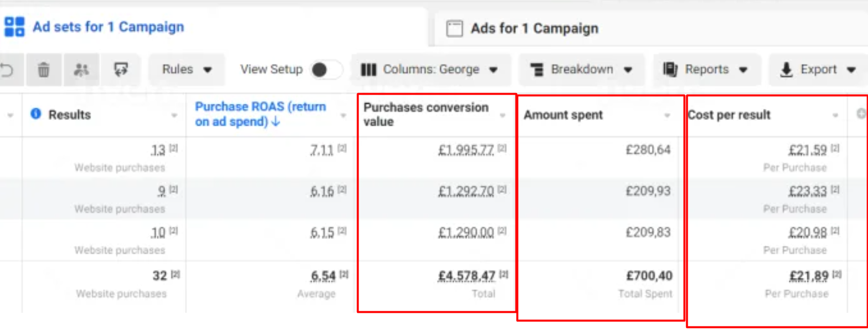Click the Amount spent column header

(563, 115)
